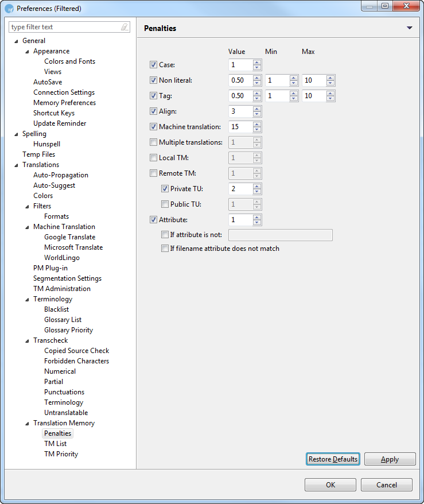The image size is (424, 504).
Task: Collapse the Terminology tree node
Action: (x=27, y=300)
